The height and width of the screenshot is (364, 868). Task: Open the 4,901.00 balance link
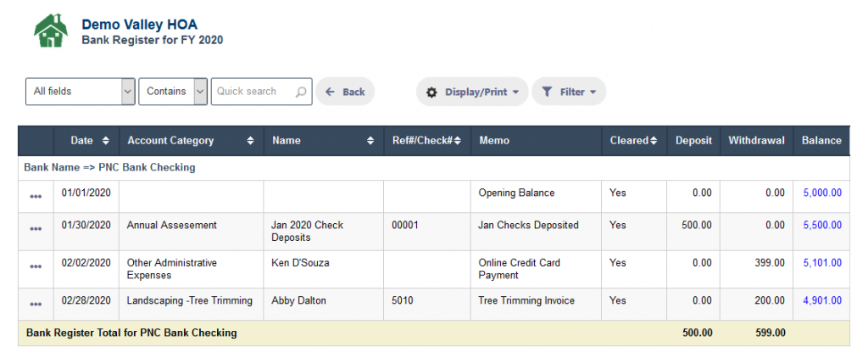[822, 301]
